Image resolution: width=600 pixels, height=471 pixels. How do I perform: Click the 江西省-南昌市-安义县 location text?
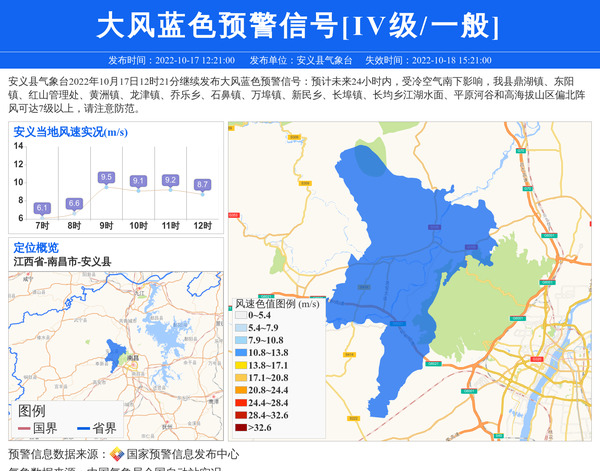click(x=62, y=261)
